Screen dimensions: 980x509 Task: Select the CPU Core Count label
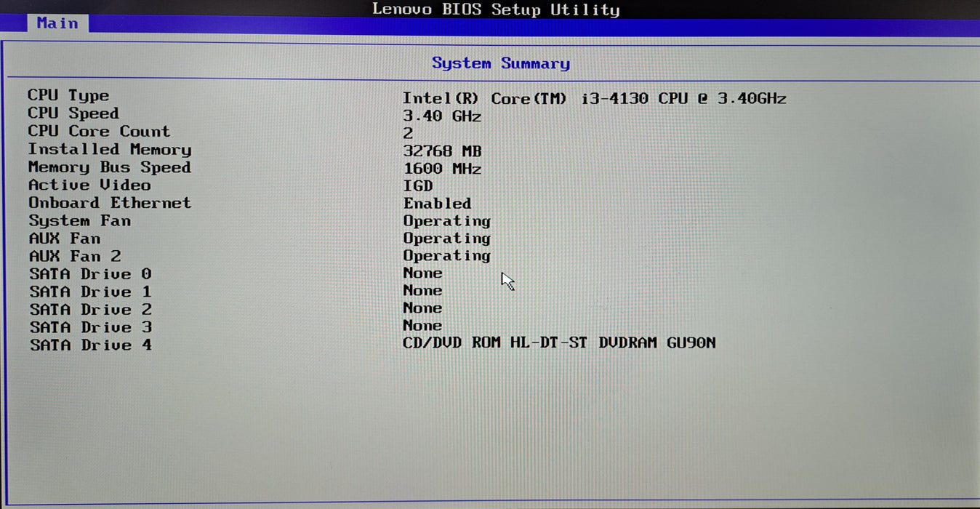(99, 131)
